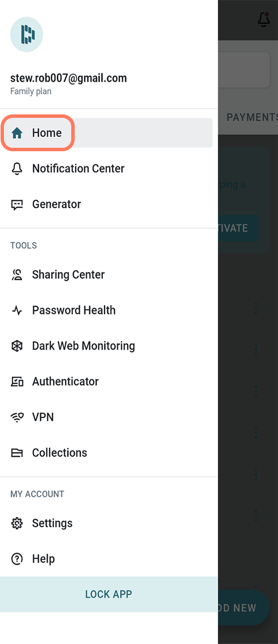278x644 pixels.
Task: Tap the stew.rob007@gmail.com account email
Action: (68, 78)
